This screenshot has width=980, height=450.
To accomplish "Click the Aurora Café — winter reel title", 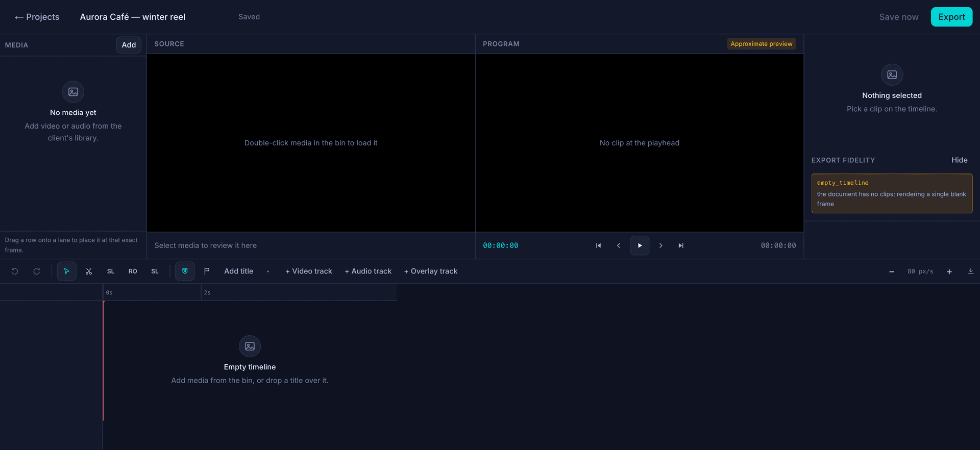I will click(x=133, y=17).
